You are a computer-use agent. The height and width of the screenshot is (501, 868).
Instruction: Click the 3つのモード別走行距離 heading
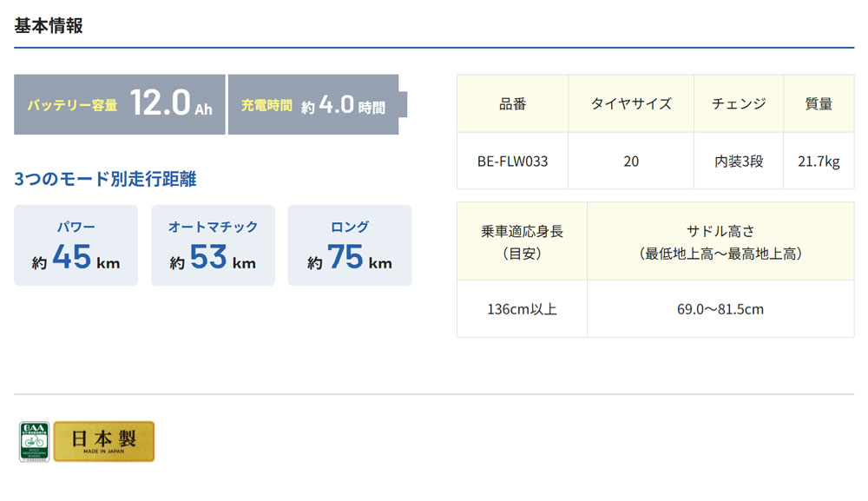[x=105, y=180]
